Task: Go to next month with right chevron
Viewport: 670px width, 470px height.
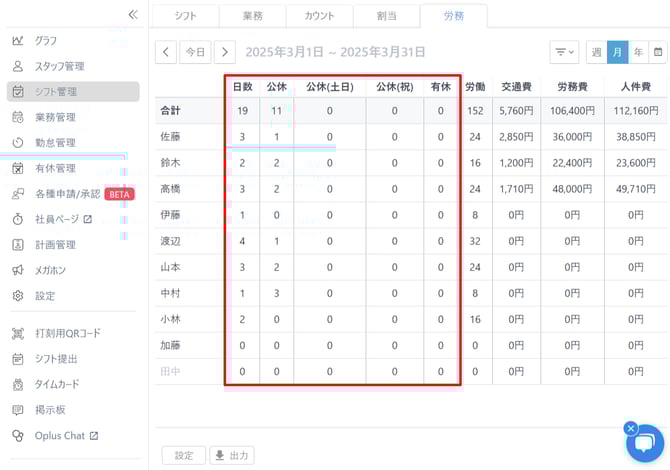Action: tap(225, 52)
